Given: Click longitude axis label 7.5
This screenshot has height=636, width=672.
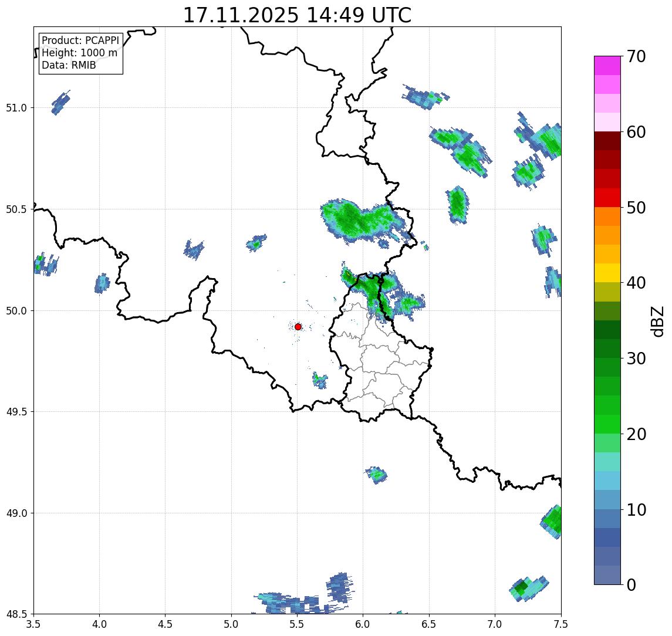Looking at the screenshot, I should (x=561, y=624).
